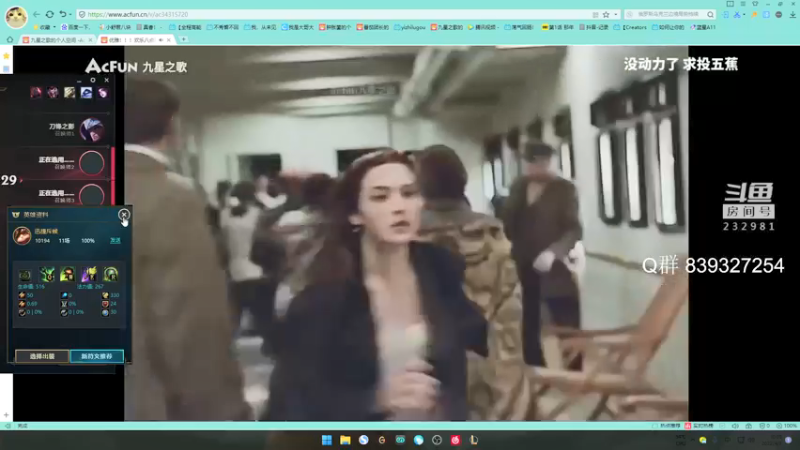Open the Creators bookmark folder
Viewport: 800px width, 450px height.
click(x=630, y=27)
